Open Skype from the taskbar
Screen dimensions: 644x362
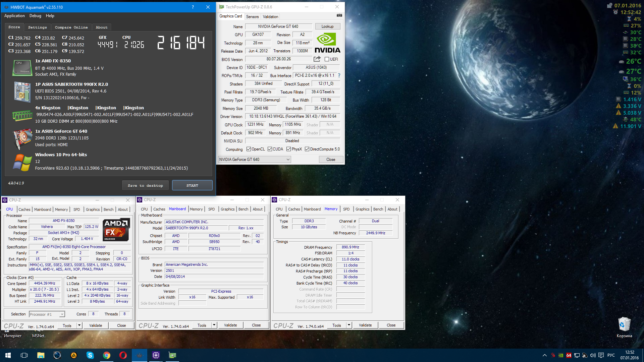tap(90, 355)
